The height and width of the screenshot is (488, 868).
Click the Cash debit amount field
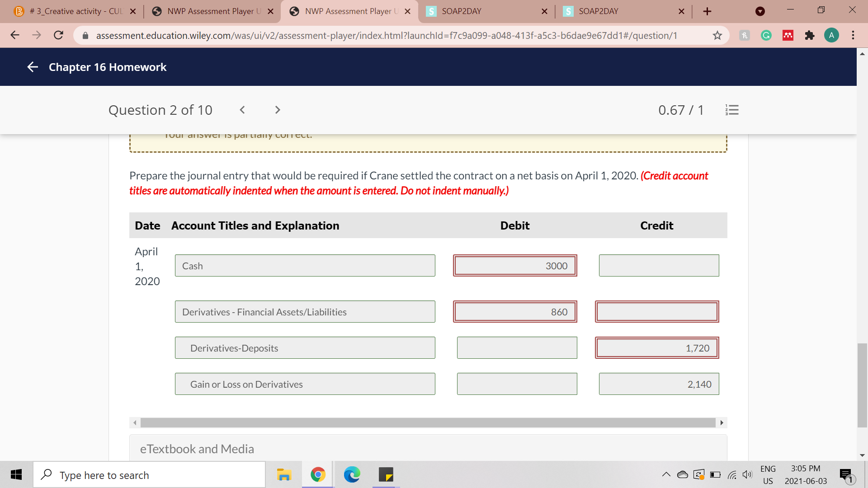(x=515, y=266)
